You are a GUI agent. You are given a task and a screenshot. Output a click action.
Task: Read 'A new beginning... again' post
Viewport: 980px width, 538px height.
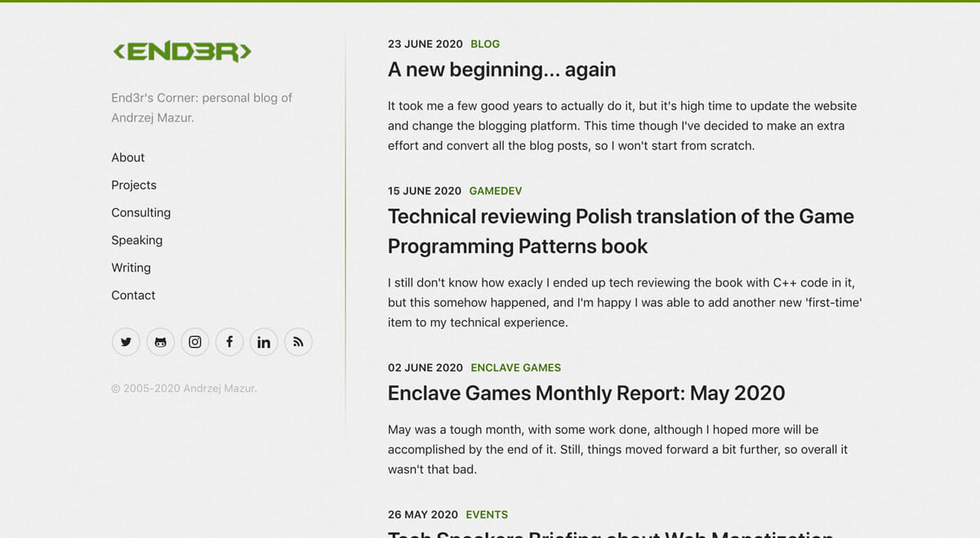[x=501, y=70]
